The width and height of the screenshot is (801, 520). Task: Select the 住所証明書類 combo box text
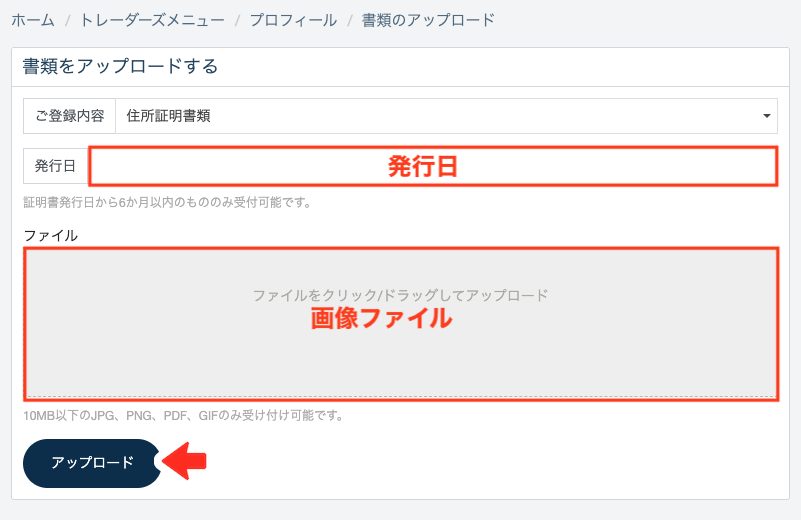pyautogui.click(x=169, y=116)
